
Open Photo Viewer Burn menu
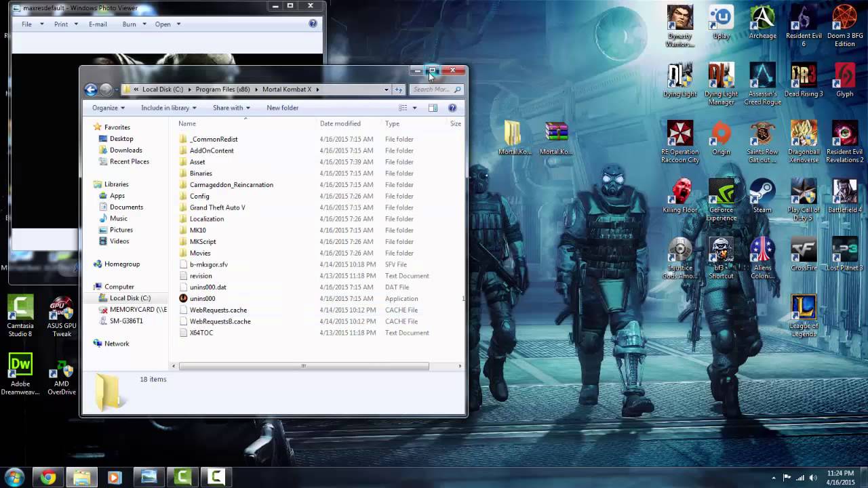point(129,24)
